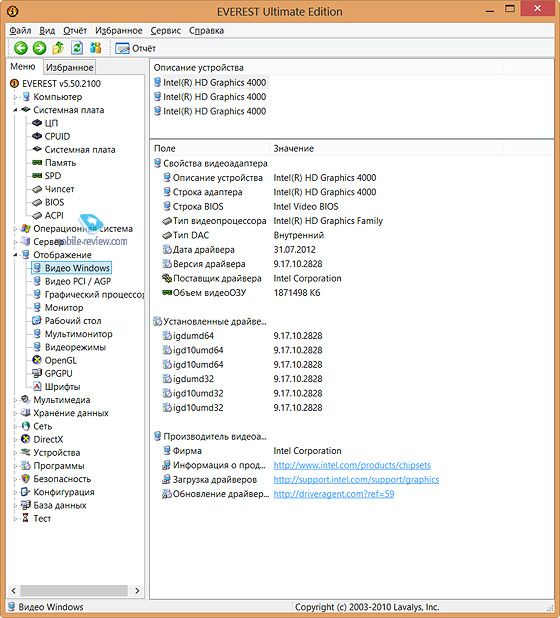Select third Intel(R) HD Graphics 4000 device

[x=210, y=111]
